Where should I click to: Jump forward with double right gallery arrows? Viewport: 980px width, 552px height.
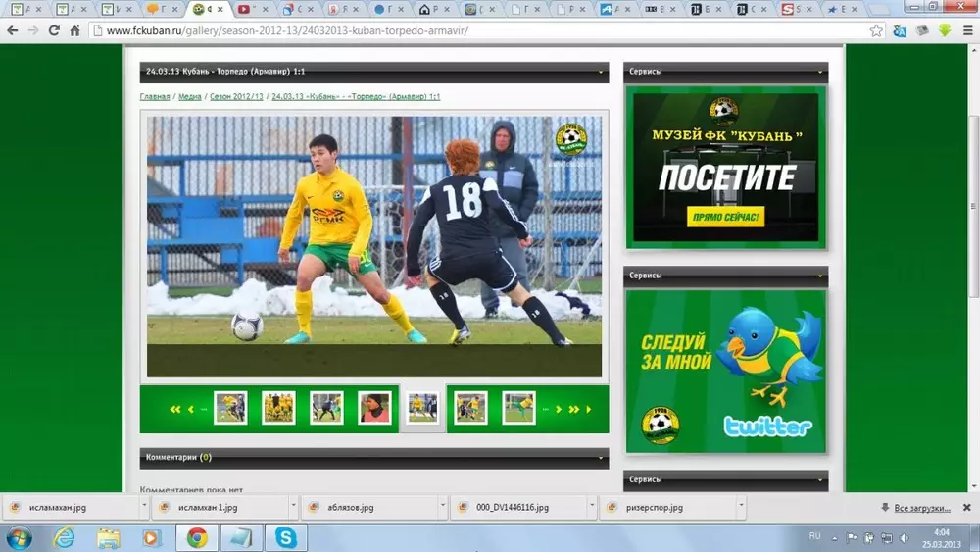tap(574, 409)
